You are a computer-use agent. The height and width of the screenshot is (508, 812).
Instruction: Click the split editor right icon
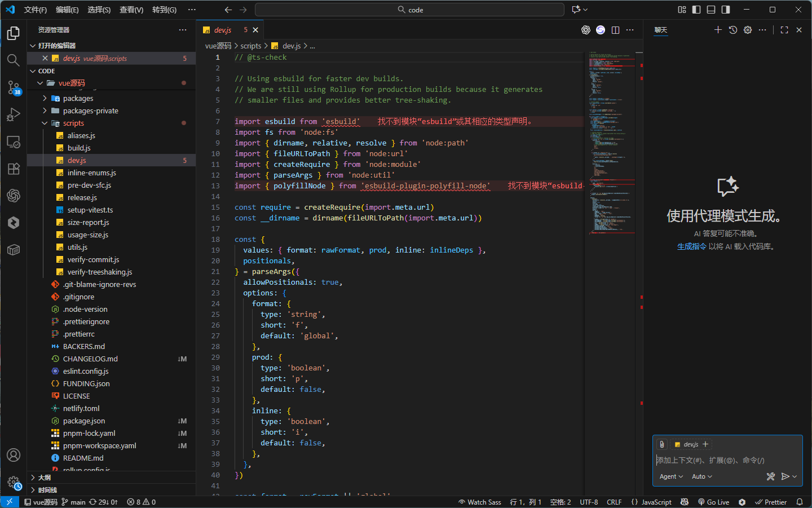pos(615,30)
